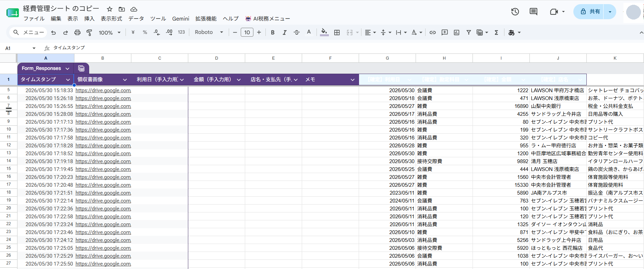Apply percent format
Image resolution: width=644 pixels, height=269 pixels.
[145, 33]
